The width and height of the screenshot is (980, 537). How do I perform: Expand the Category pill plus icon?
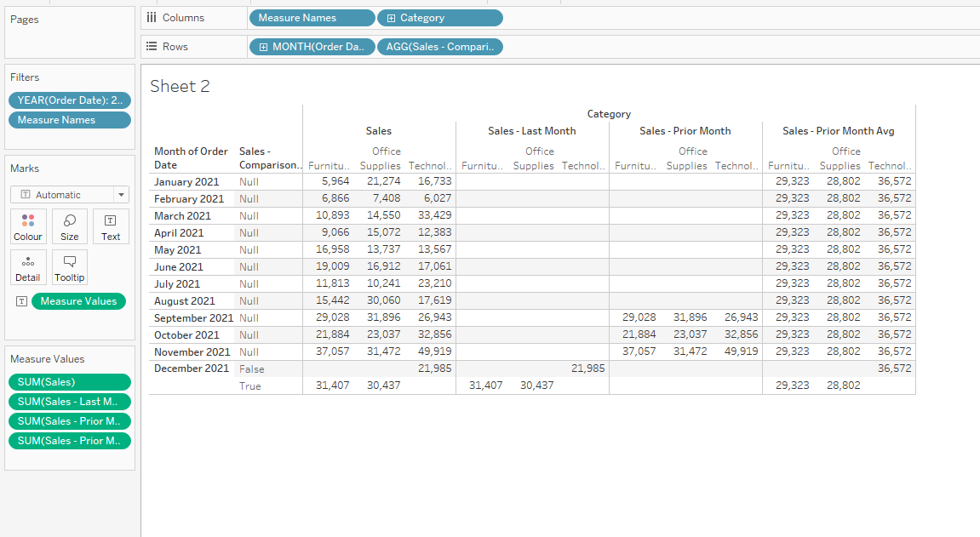(x=392, y=18)
